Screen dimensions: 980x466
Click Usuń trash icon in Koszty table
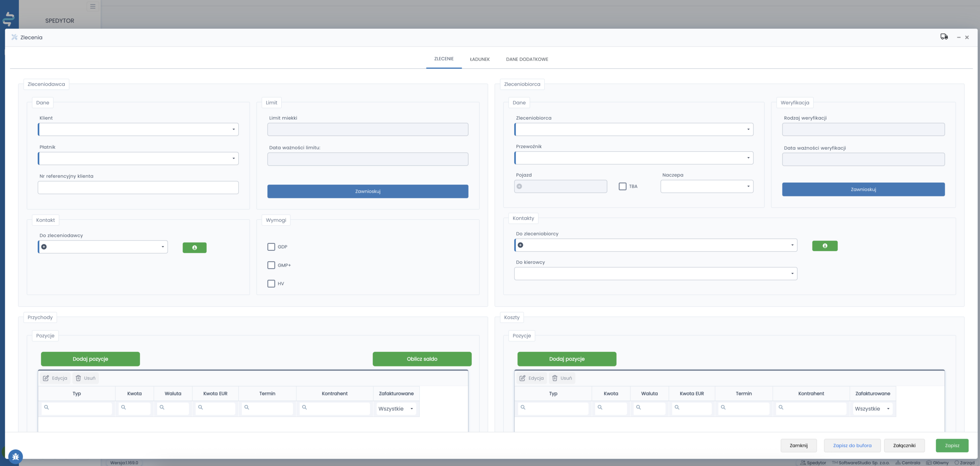coord(555,378)
